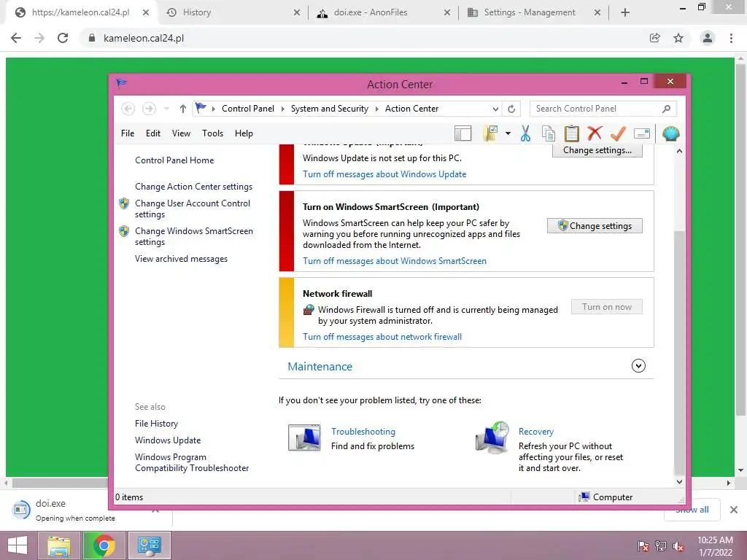747x560 pixels.
Task: Open the views dropdown arrow beside folder icon
Action: [x=508, y=134]
